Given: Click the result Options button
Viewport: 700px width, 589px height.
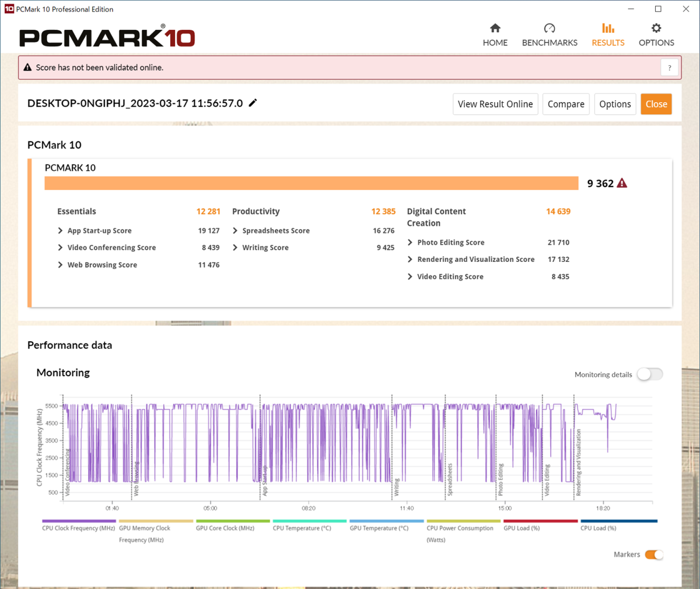Looking at the screenshot, I should click(615, 104).
